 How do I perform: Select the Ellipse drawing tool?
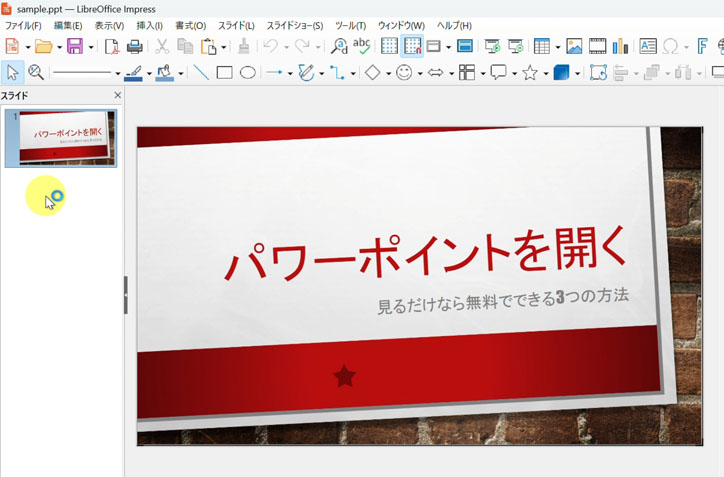click(247, 72)
